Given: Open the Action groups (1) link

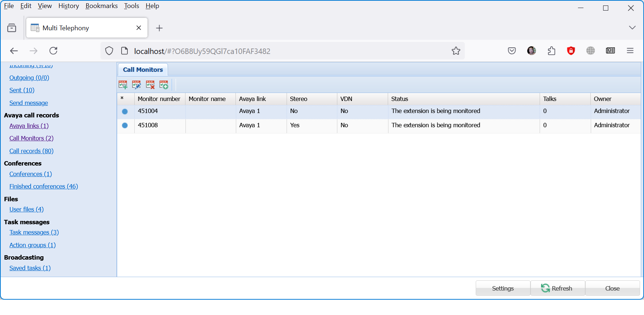Looking at the screenshot, I should tap(32, 245).
